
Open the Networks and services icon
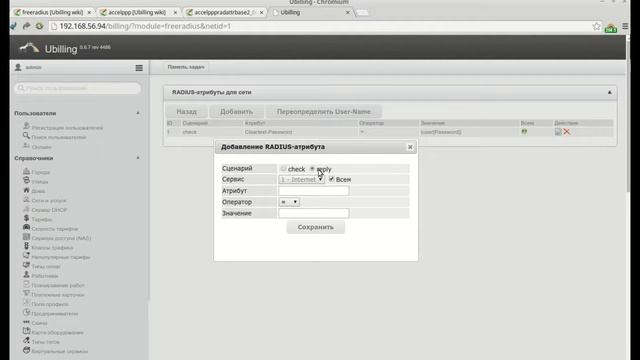[27, 199]
